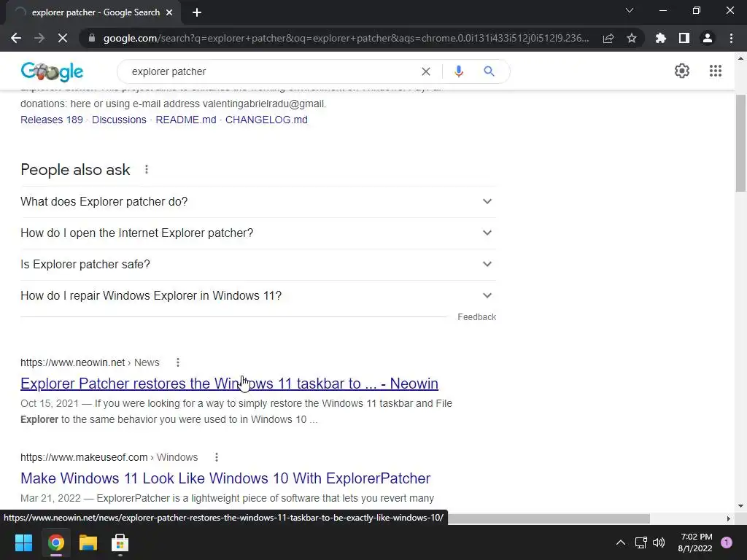Image resolution: width=747 pixels, height=560 pixels.
Task: Click the Feedback link
Action: tap(476, 317)
